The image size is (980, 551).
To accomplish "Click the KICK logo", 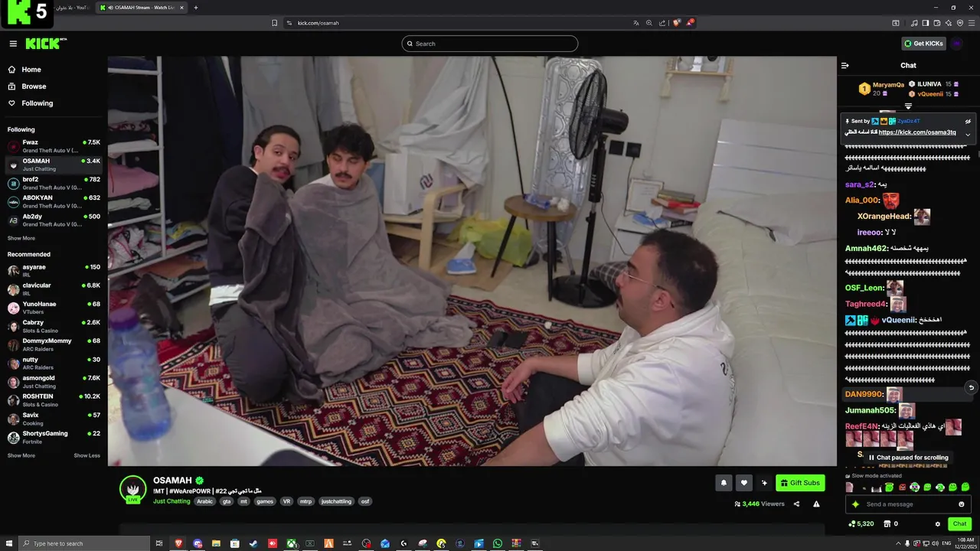I will point(46,44).
